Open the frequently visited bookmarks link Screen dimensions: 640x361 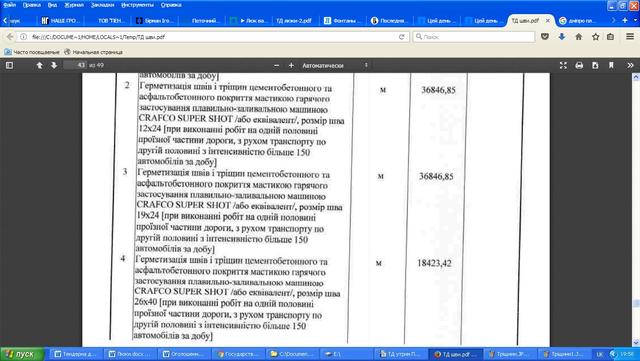coord(32,52)
